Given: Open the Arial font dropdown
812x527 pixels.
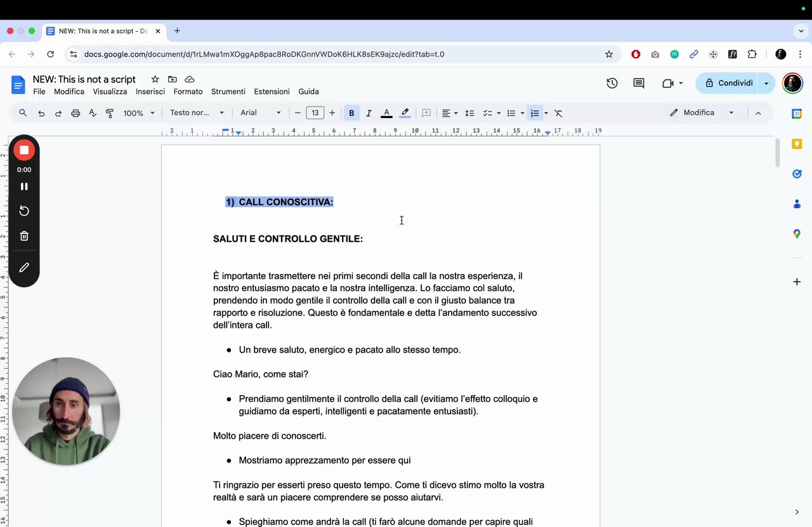Looking at the screenshot, I should coord(260,113).
